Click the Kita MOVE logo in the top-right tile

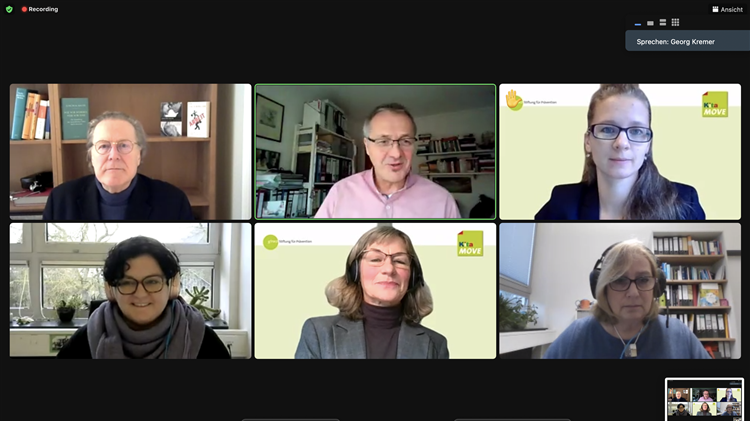715,104
